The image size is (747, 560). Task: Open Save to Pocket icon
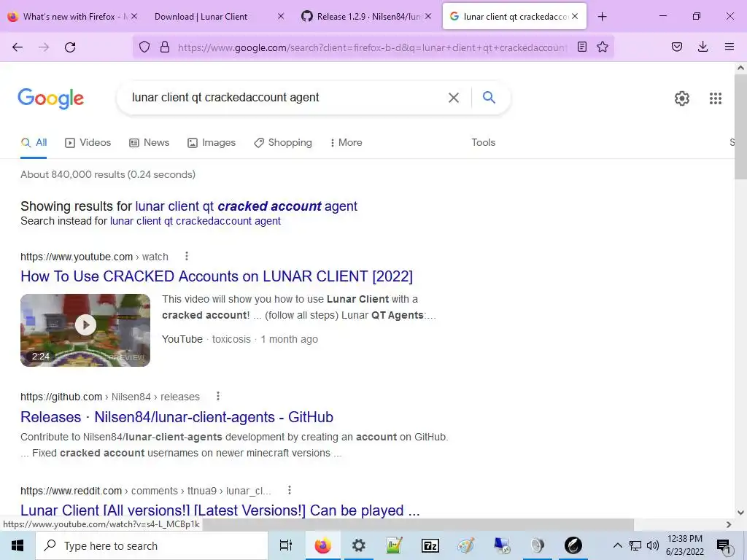pos(677,47)
